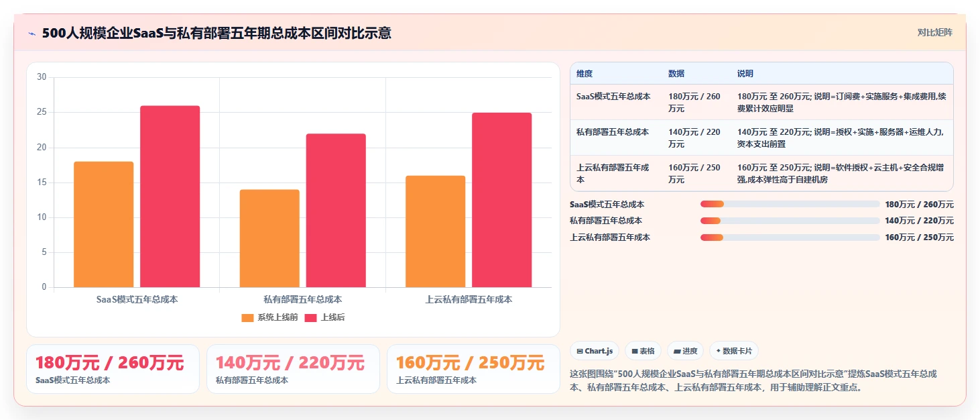Click x-axis label SaaS模式五年总成本
This screenshot has width=980, height=420.
[137, 300]
